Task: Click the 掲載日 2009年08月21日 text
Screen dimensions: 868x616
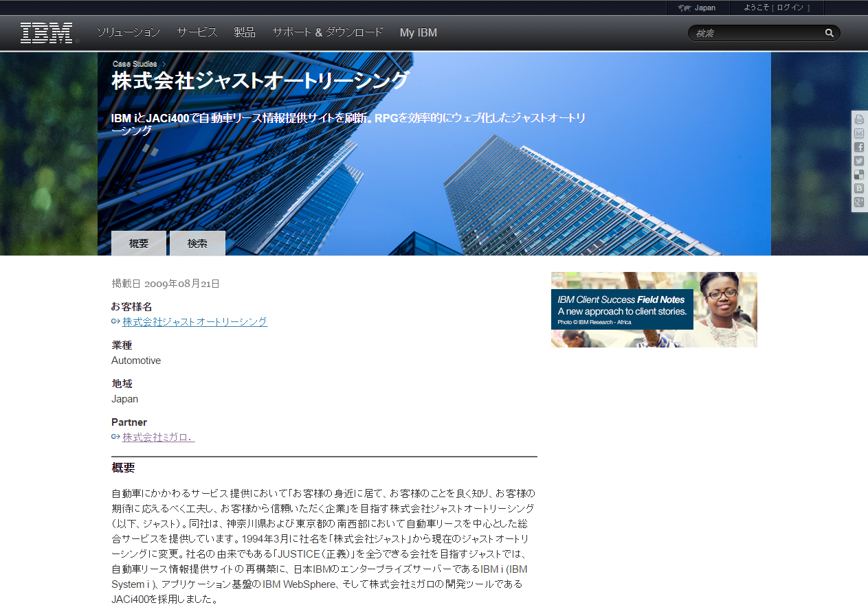Action: coord(166,284)
